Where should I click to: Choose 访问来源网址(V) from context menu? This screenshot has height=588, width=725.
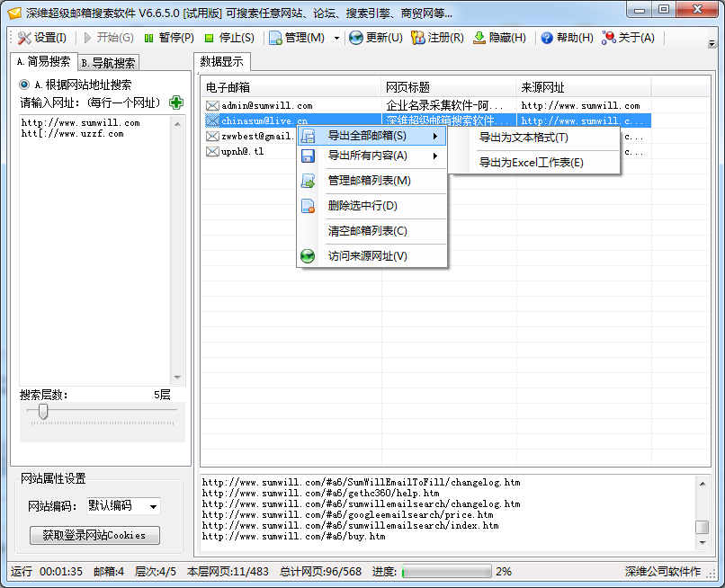pyautogui.click(x=371, y=256)
